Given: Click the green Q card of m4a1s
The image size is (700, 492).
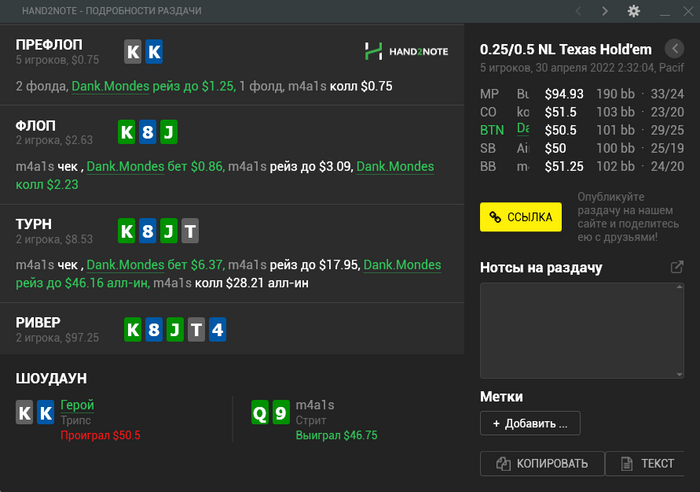Looking at the screenshot, I should coord(260,413).
